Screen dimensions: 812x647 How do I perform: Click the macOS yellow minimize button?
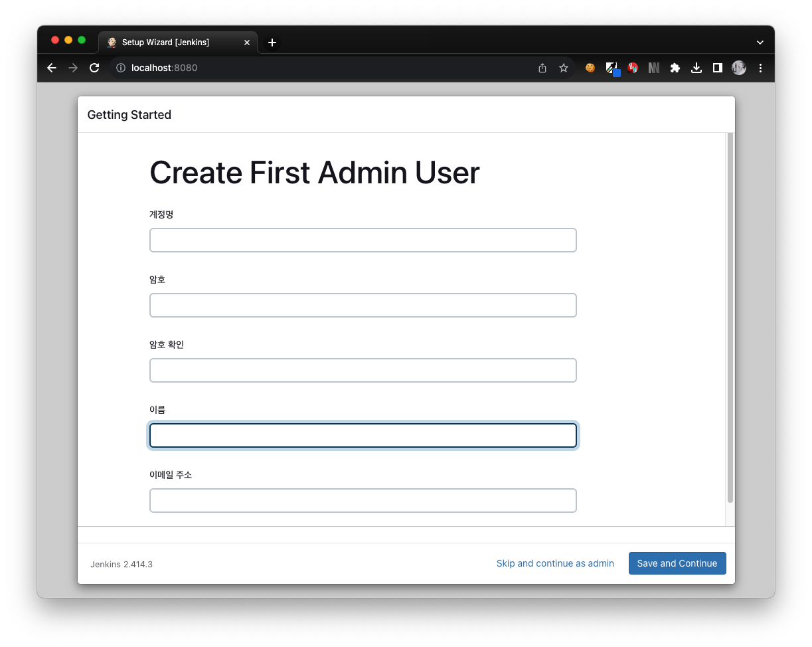pyautogui.click(x=68, y=40)
